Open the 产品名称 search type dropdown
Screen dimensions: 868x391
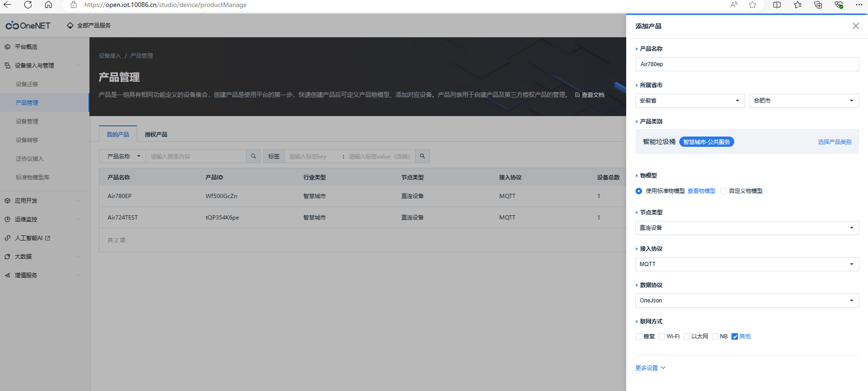coord(123,156)
